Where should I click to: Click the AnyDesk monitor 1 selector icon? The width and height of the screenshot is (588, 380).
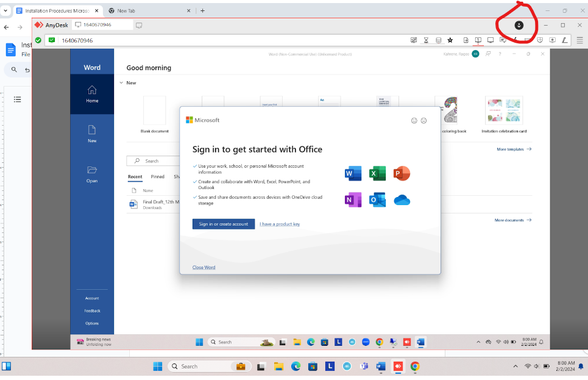(x=478, y=40)
